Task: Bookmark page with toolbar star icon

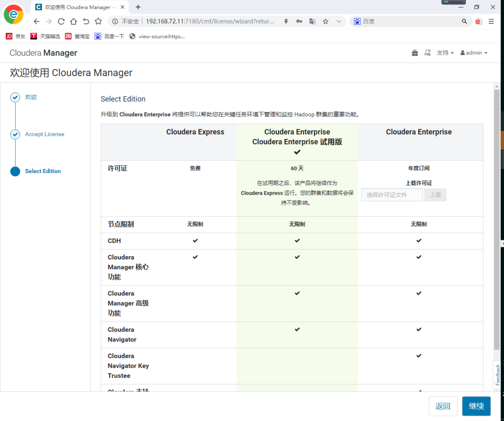Action: tap(98, 21)
